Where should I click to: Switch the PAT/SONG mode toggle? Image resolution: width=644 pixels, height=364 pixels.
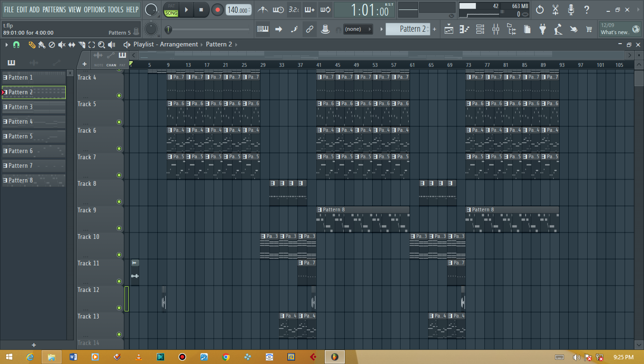point(171,10)
